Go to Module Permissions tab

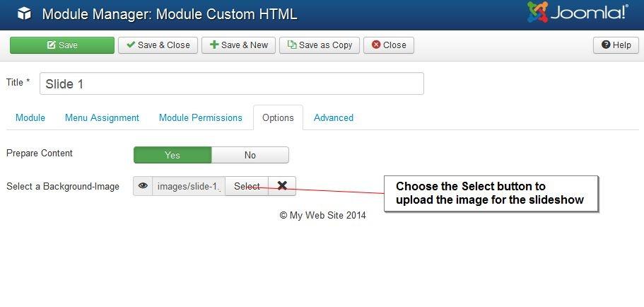(200, 118)
